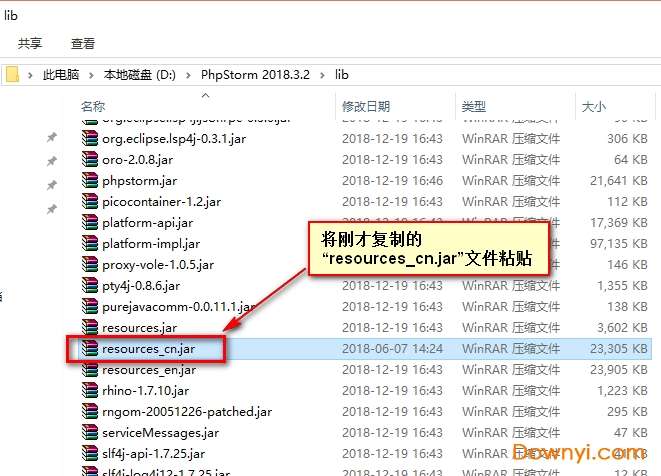Select the serviceMessages.jar archive icon
This screenshot has height=476, width=661.
coord(90,433)
